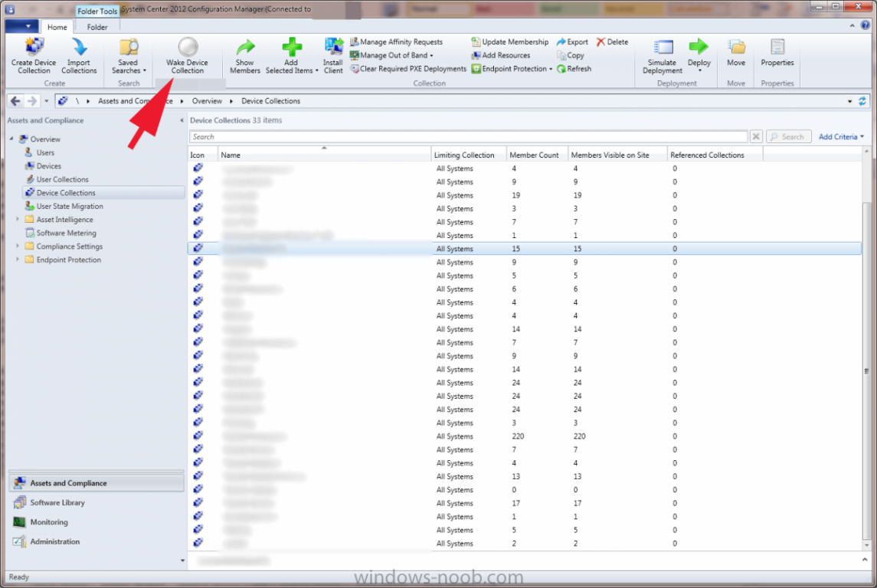Select Users in the navigation tree
This screenshot has height=588, width=877.
click(45, 152)
